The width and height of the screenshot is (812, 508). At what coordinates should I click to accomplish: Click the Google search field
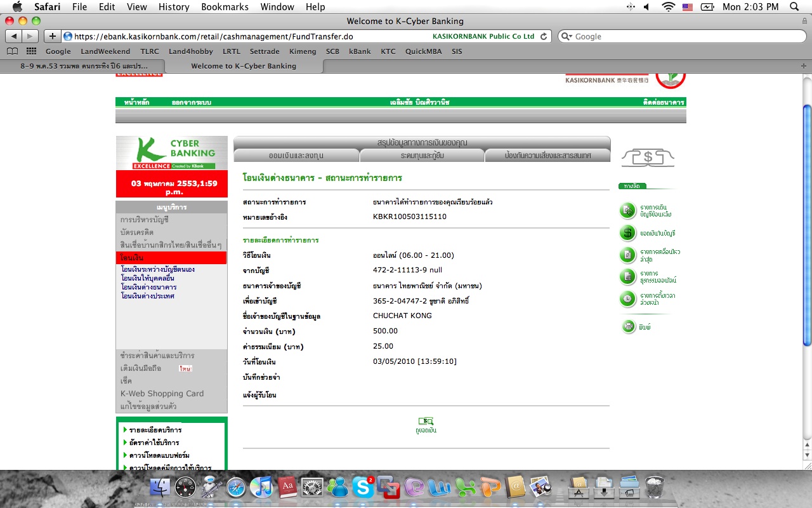click(681, 36)
